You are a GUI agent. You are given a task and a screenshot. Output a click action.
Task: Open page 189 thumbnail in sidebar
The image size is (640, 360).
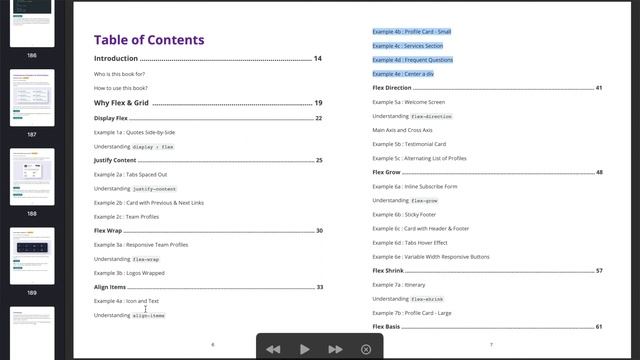coord(32,256)
